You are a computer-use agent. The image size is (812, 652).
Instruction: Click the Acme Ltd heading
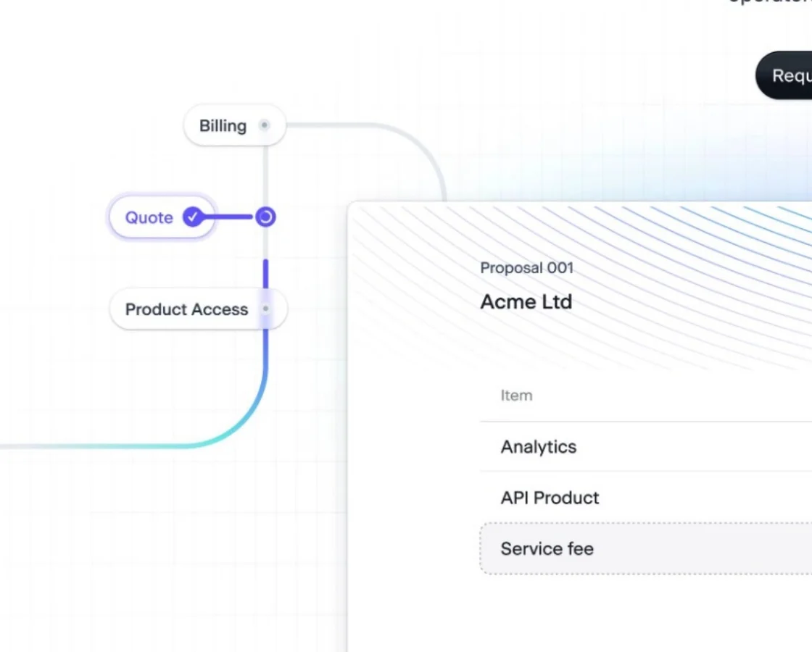(x=526, y=301)
